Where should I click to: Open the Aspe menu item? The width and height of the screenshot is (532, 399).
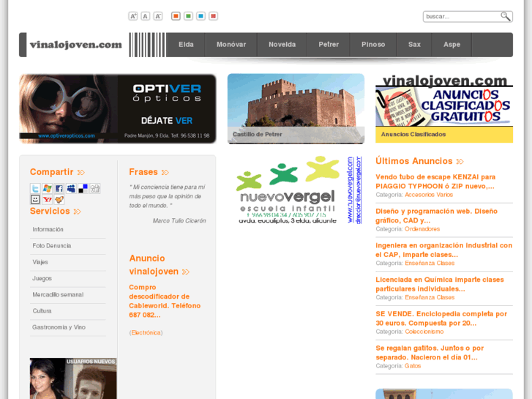452,45
